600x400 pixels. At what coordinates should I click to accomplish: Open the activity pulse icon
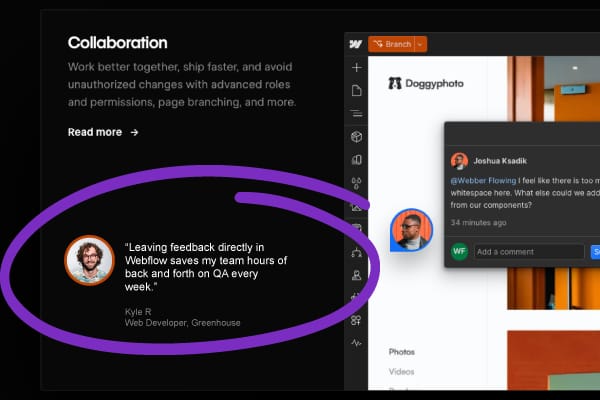pos(356,343)
